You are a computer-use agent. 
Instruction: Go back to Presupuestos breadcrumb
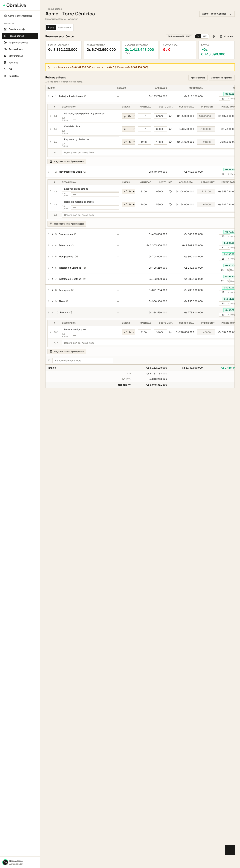coord(53,9)
